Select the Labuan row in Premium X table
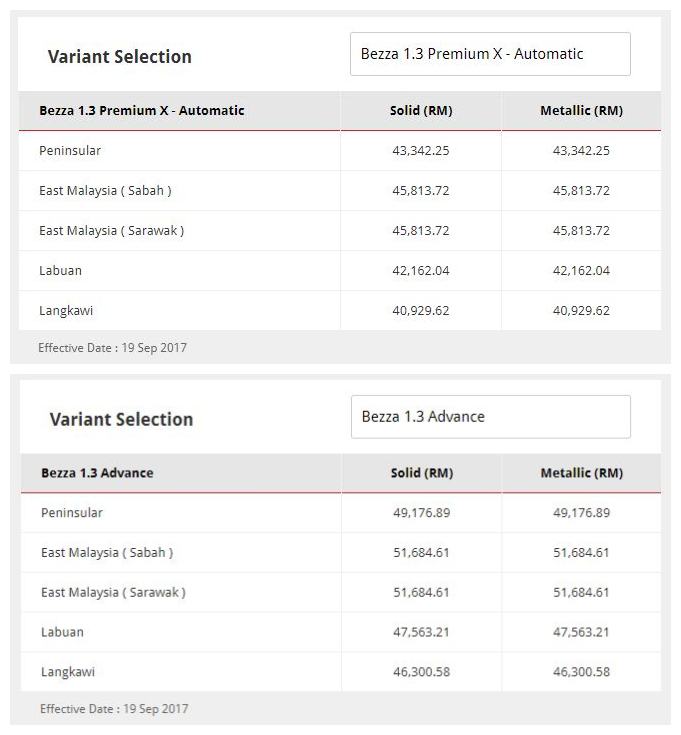This screenshot has height=735, width=681. click(x=60, y=271)
